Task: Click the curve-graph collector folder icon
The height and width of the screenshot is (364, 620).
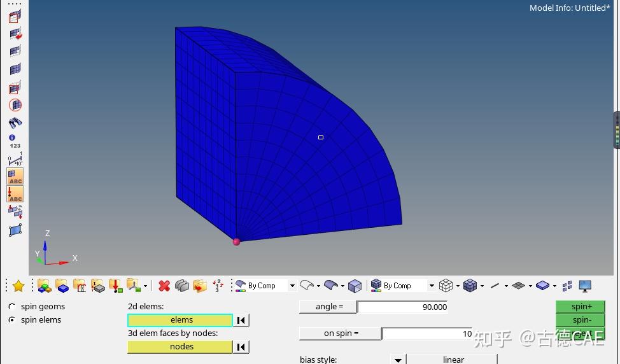Action: click(x=80, y=286)
